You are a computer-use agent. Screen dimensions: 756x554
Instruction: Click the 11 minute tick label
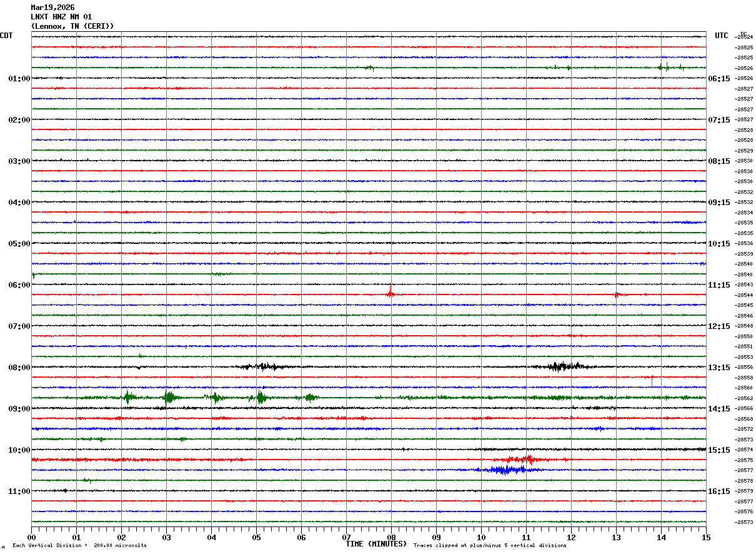[x=526, y=538]
